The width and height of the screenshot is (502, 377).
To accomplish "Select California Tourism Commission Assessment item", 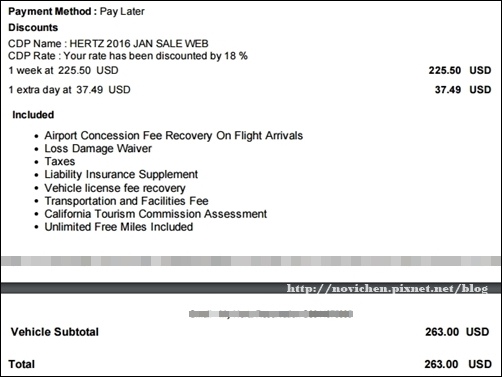I will [156, 214].
